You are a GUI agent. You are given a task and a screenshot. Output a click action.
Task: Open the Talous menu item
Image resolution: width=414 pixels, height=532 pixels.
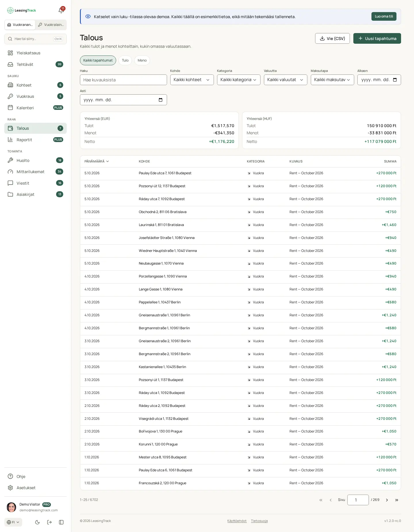click(35, 128)
